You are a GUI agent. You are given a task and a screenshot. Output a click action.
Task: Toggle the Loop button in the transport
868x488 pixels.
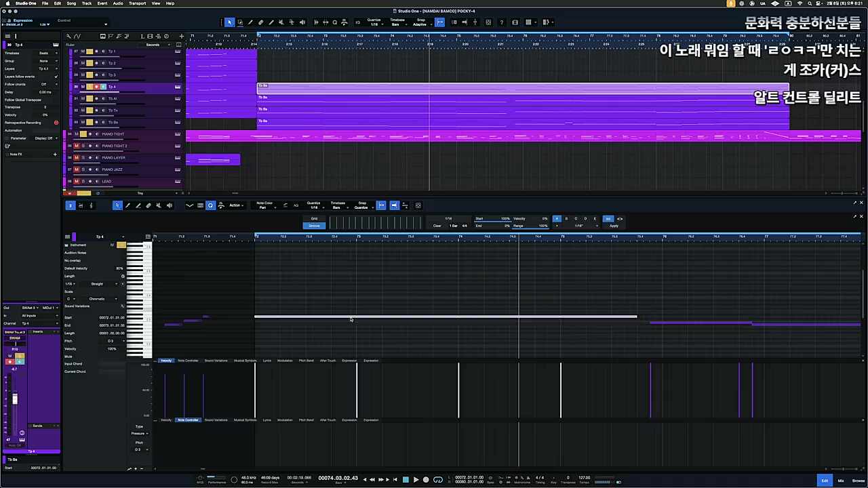click(438, 480)
